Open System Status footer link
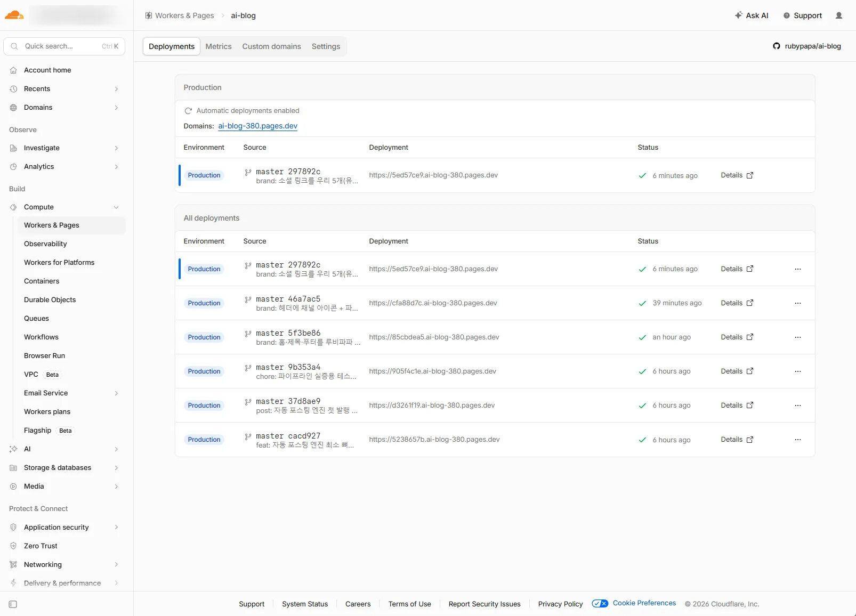Viewport: 856px width, 616px height. (x=305, y=604)
